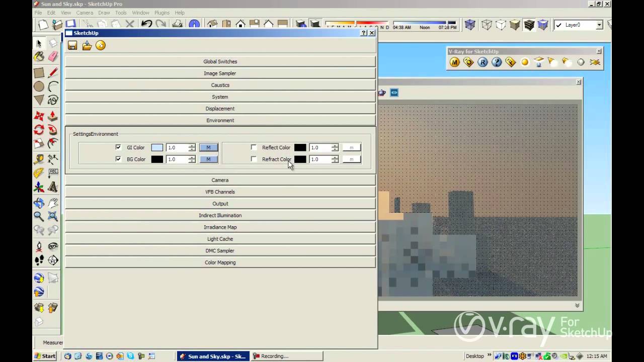Click the Undo arrow in toolbar
The height and width of the screenshot is (362, 644).
pyautogui.click(x=146, y=24)
